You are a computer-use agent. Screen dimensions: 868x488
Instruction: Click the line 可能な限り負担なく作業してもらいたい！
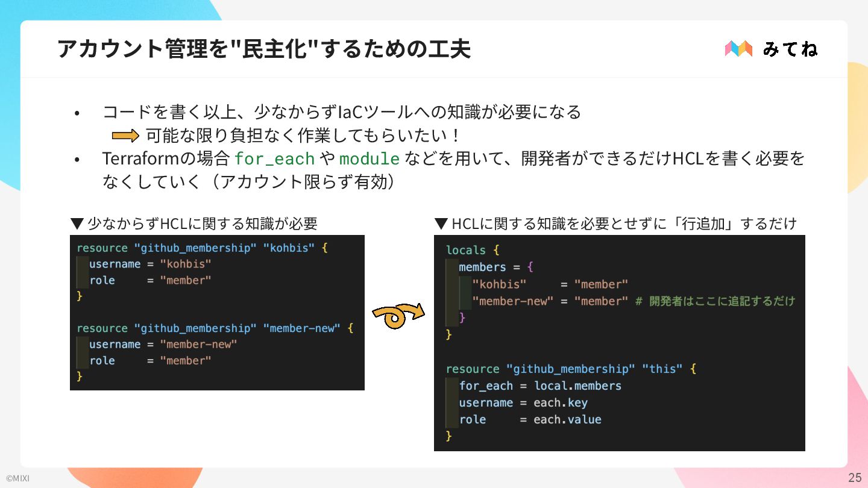(x=303, y=136)
